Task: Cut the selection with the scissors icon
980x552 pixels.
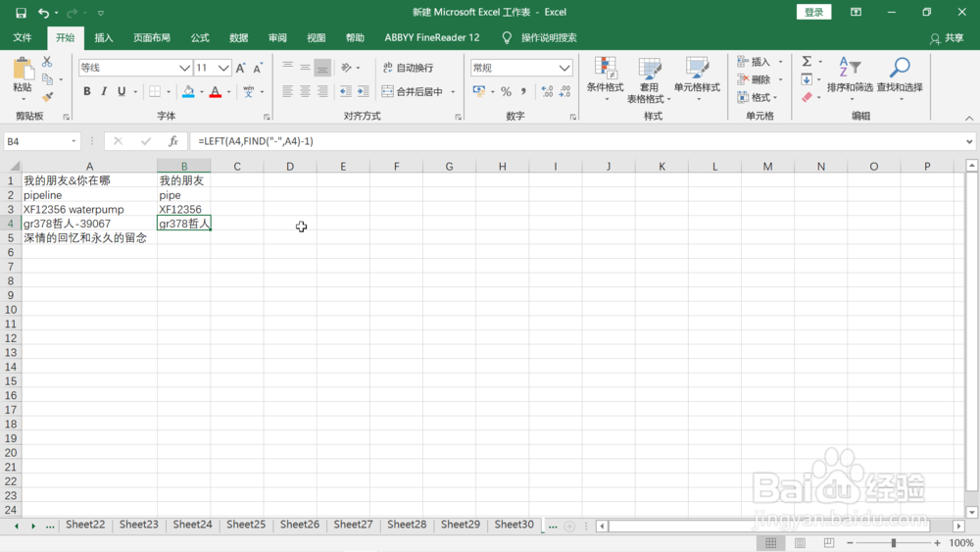Action: click(47, 62)
